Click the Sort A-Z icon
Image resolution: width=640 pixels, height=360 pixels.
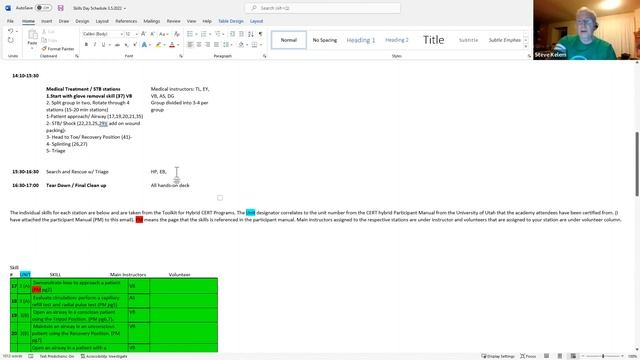[251, 34]
